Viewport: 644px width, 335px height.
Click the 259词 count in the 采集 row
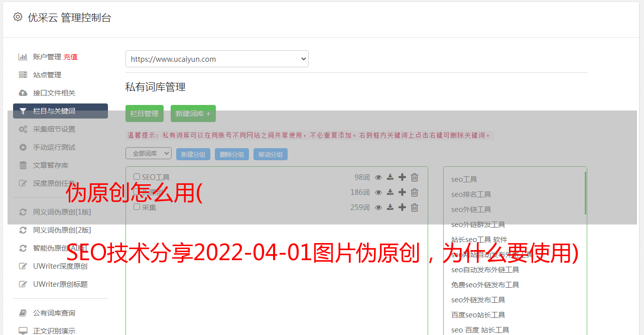pos(360,207)
